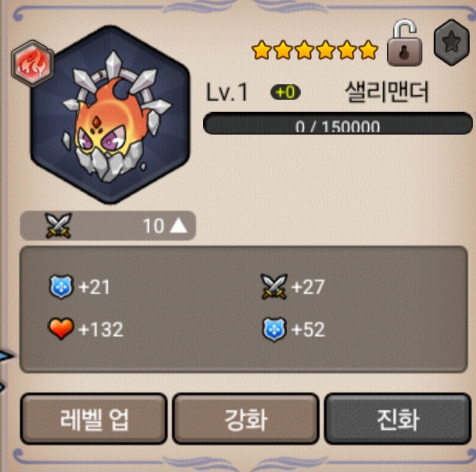Screen dimensions: 476x472
Task: Click the crossed swords icon beside +27
Action: click(x=274, y=286)
